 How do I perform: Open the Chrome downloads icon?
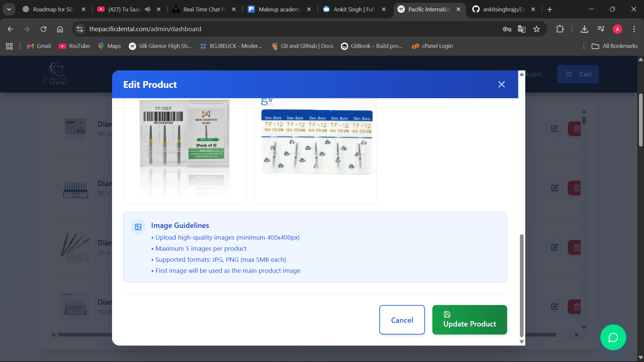click(584, 29)
